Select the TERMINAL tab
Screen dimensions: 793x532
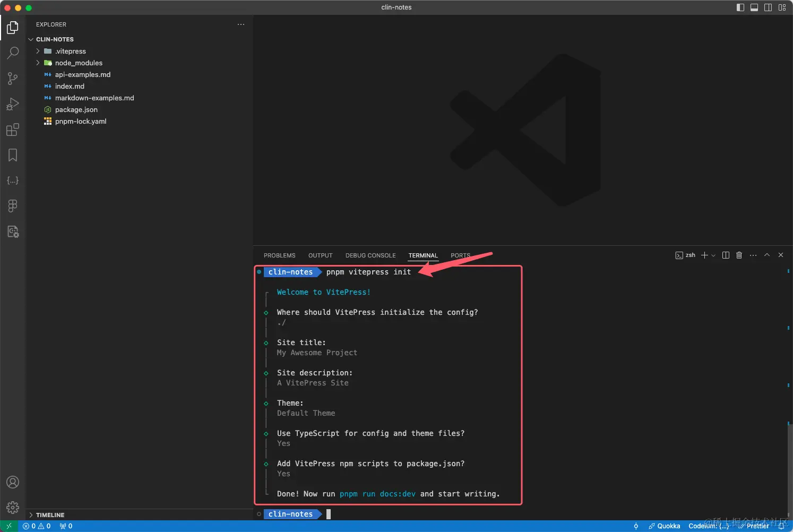[423, 255]
